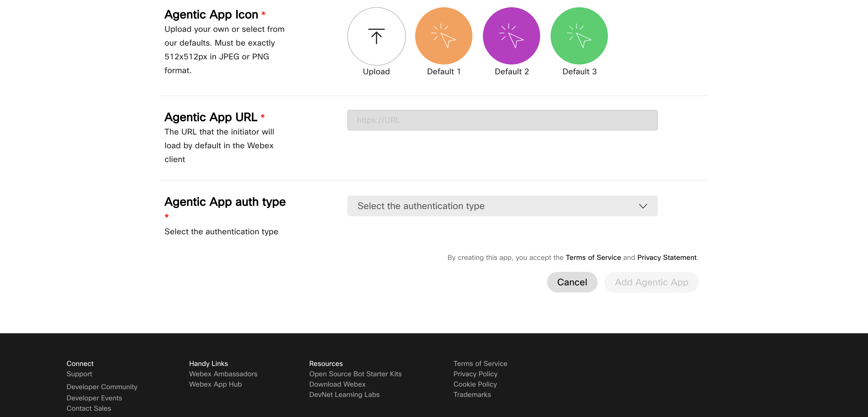
Task: Open the Support link in the footer
Action: (80, 374)
